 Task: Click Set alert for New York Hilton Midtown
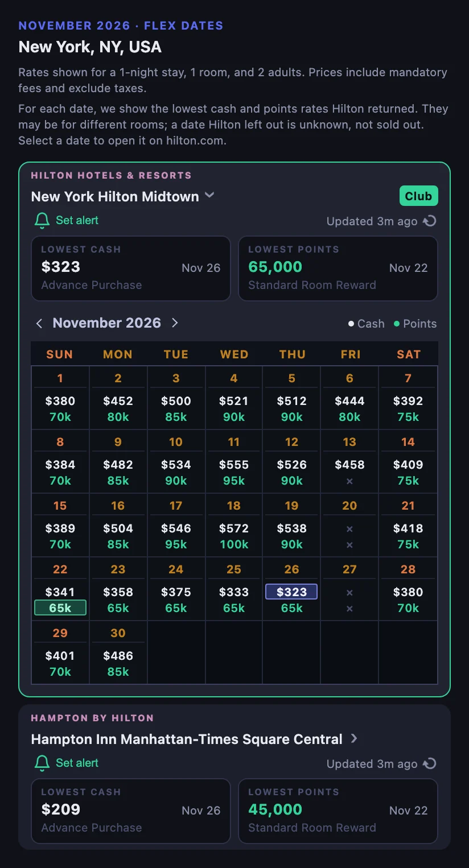click(x=77, y=220)
